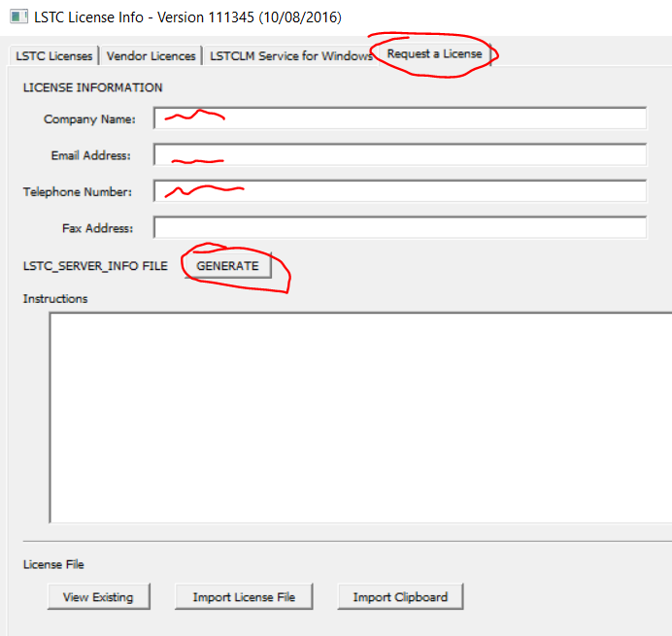Click the Fax Address: label
The height and width of the screenshot is (636, 672).
click(x=98, y=228)
